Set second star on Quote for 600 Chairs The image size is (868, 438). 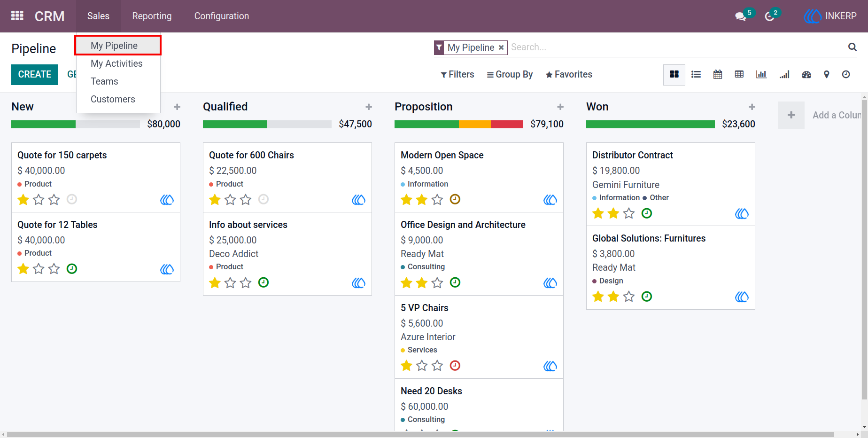(230, 200)
